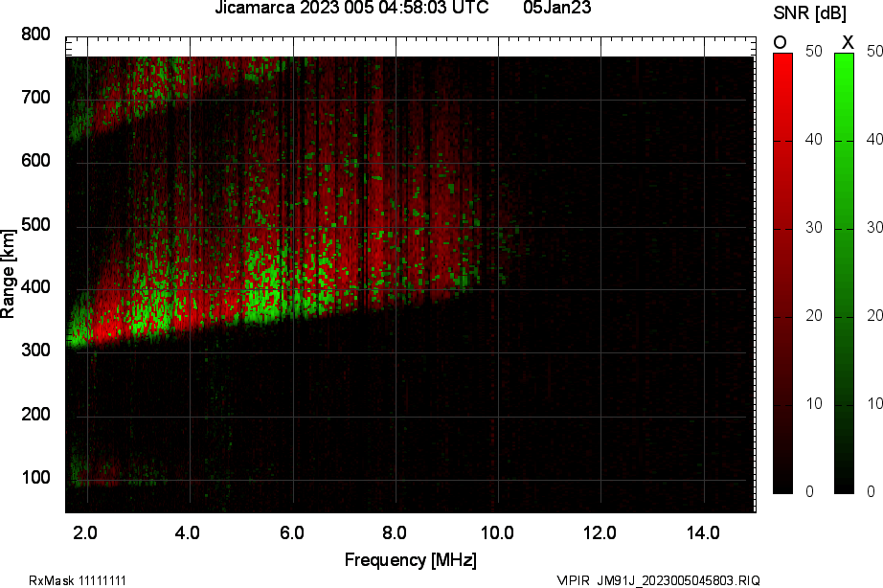Click the 400 range tick label
Viewport: 883px width, 588px height.
point(36,287)
